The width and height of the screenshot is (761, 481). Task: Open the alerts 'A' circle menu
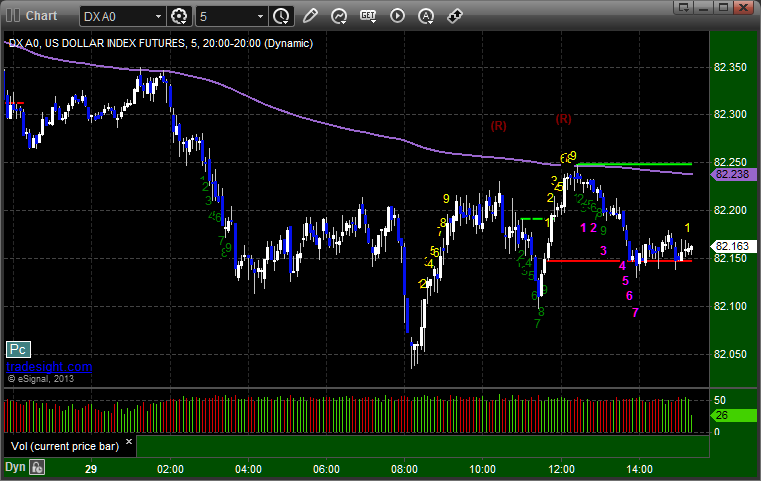click(x=426, y=16)
